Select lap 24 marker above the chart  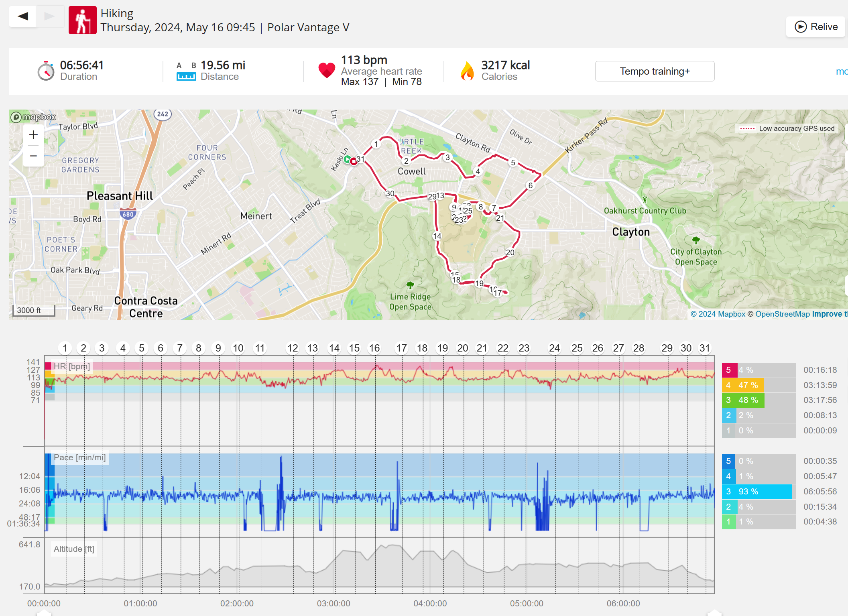pos(554,348)
